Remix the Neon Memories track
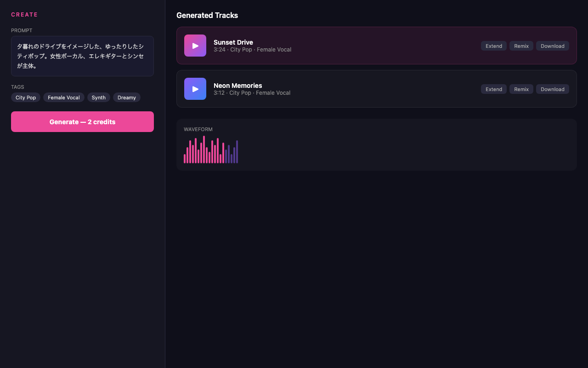This screenshot has width=588, height=368. coord(521,89)
